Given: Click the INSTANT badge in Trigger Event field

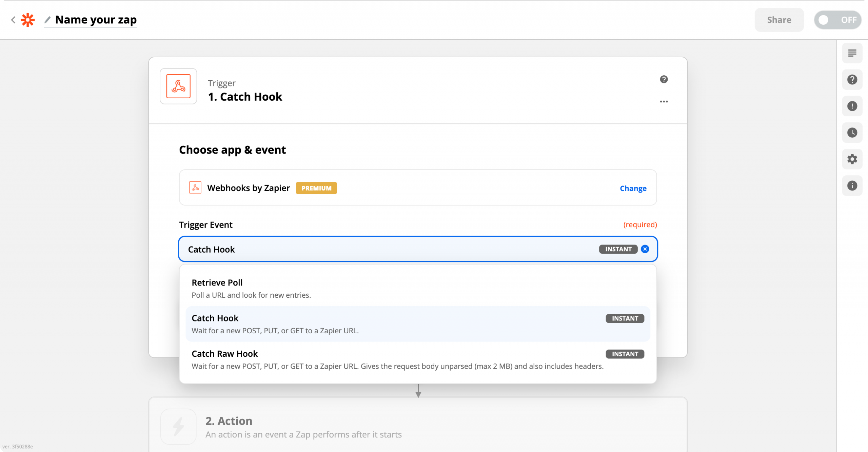Looking at the screenshot, I should click(618, 249).
